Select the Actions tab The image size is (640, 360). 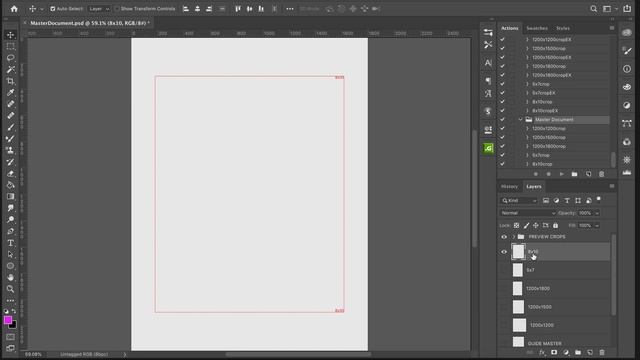point(509,28)
